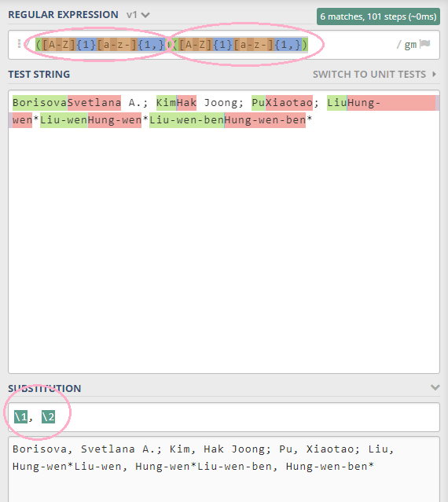Click the REGULAR EXPRESSION heading
The width and height of the screenshot is (448, 502).
pos(63,15)
